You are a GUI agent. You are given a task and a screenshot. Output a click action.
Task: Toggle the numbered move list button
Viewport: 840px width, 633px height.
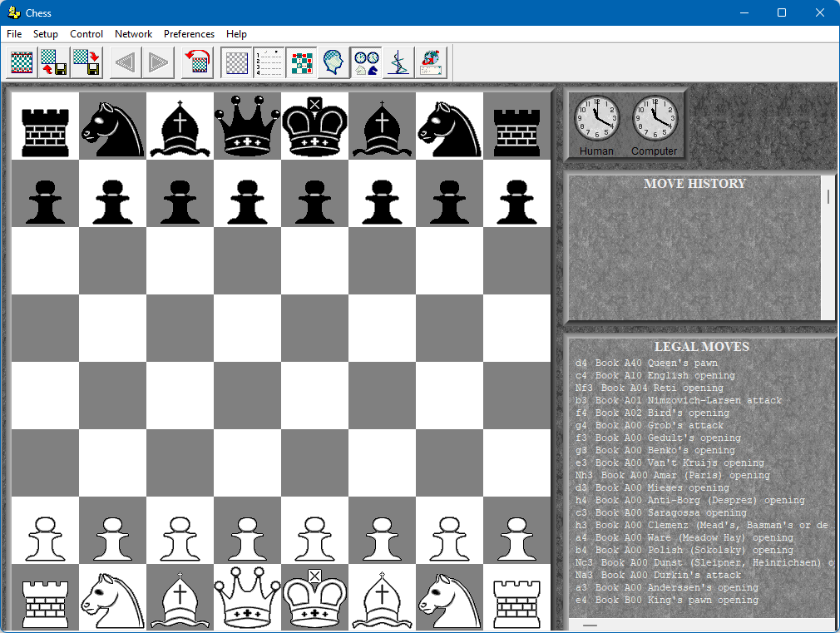[269, 62]
